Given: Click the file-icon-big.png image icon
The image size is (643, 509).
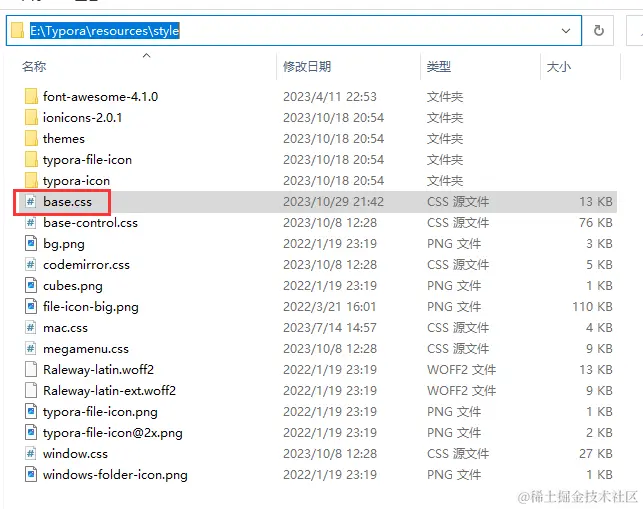Looking at the screenshot, I should [31, 306].
